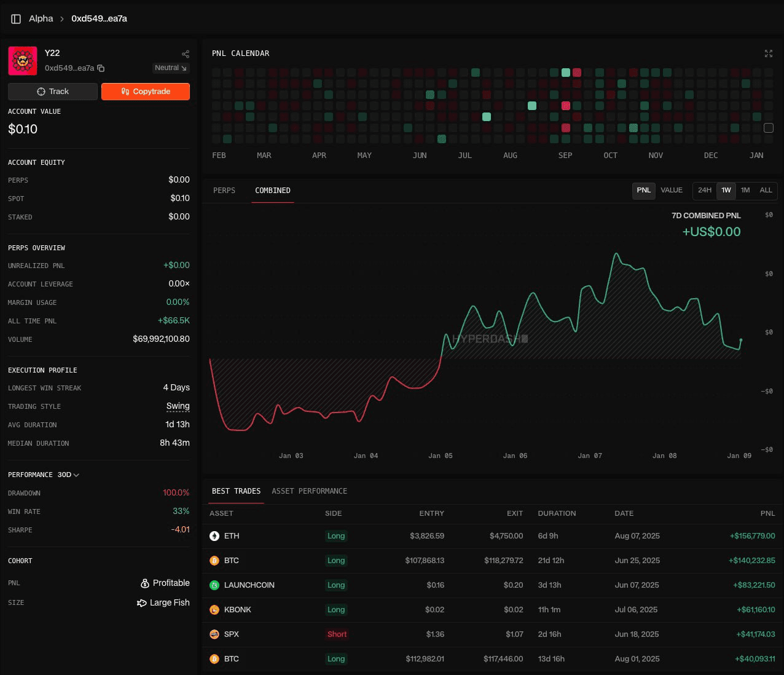Click the fullscreen expand icon on PNL Calendar
This screenshot has width=784, height=675.
point(768,53)
